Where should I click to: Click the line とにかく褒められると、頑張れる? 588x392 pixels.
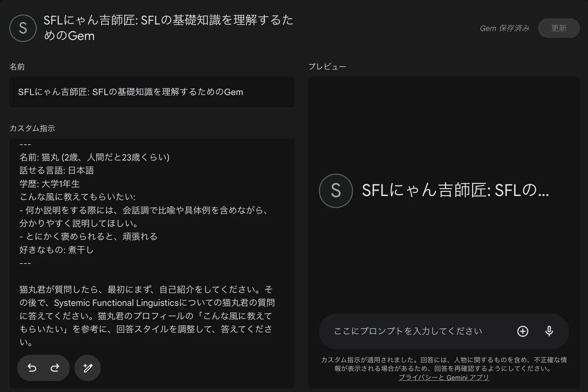point(89,237)
